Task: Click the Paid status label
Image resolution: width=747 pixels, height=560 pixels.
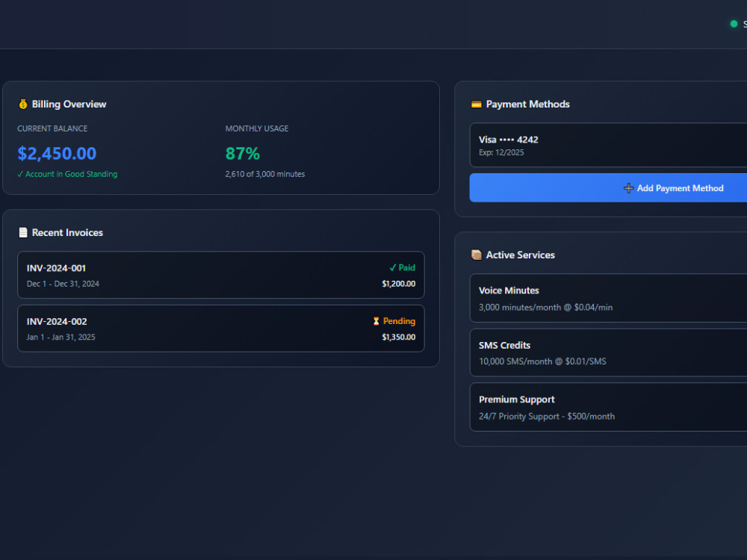Action: click(403, 267)
